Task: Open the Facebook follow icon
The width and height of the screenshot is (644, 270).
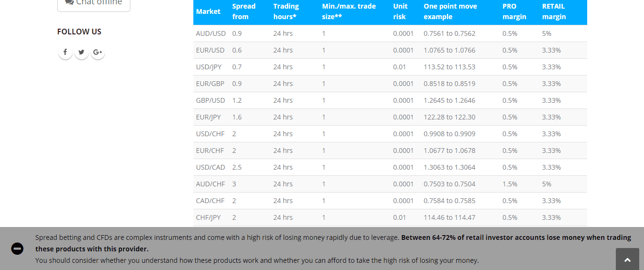Action: pos(65,52)
